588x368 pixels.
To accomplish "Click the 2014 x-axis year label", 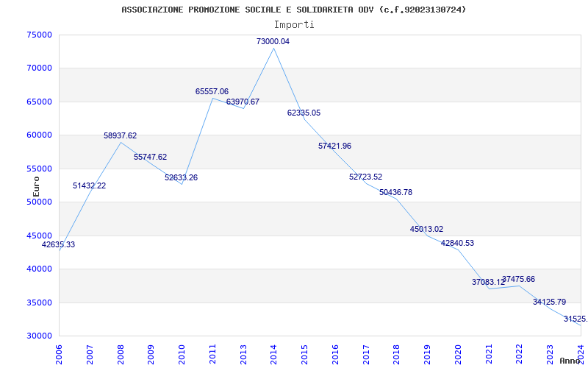I will (273, 355).
